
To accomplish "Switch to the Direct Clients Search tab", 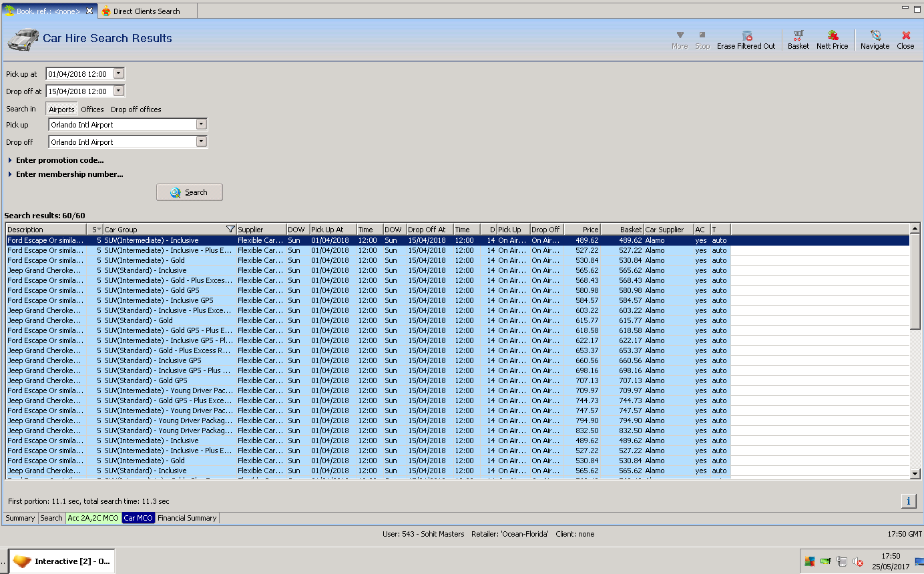I will pos(148,11).
